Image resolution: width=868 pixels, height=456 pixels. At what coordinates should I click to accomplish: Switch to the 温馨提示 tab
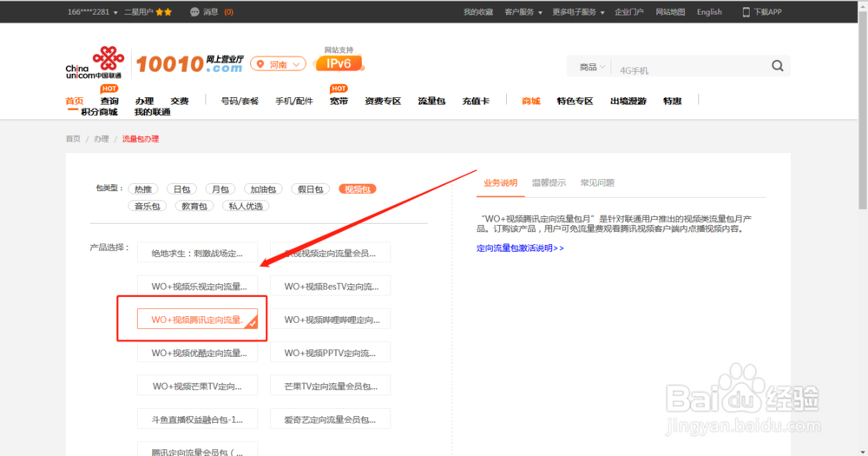(549, 183)
